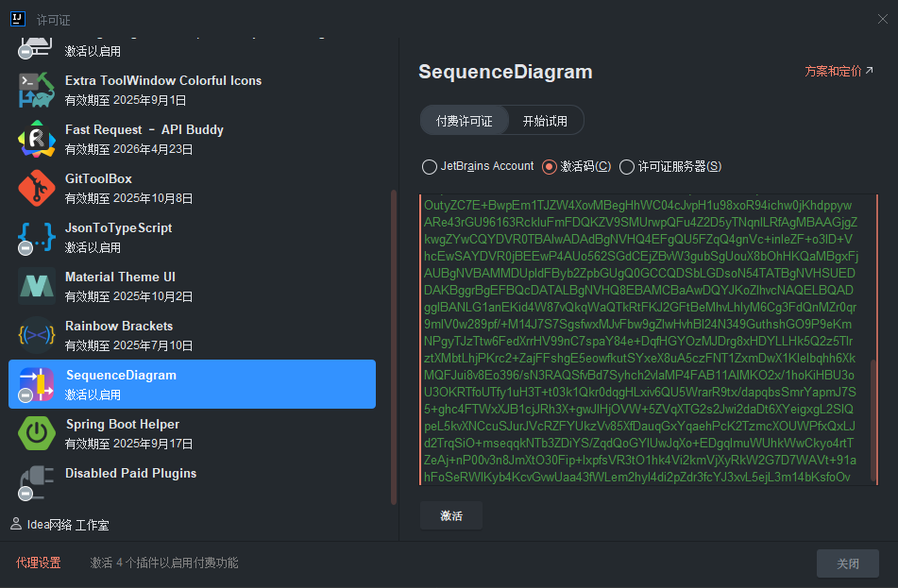The height and width of the screenshot is (588, 898).
Task: Click the Fast Request API Buddy icon
Action: tap(36, 139)
